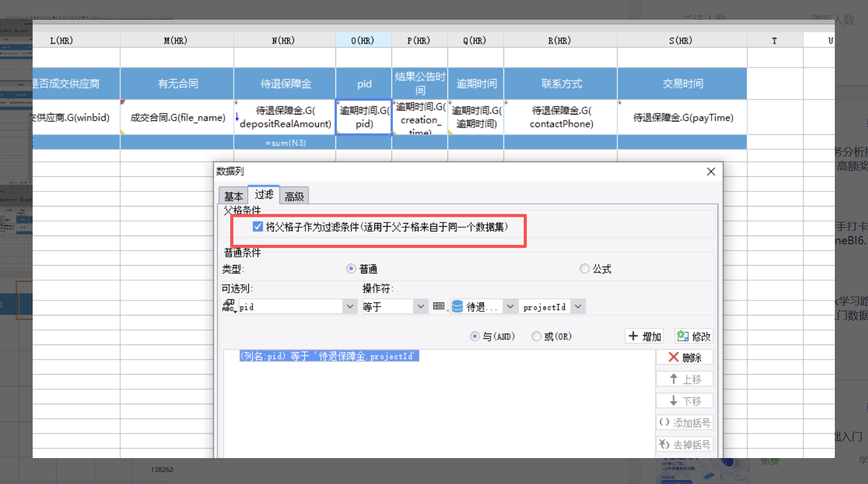Screen dimensions: 868x484
Task: Click the 删除 button
Action: point(684,357)
